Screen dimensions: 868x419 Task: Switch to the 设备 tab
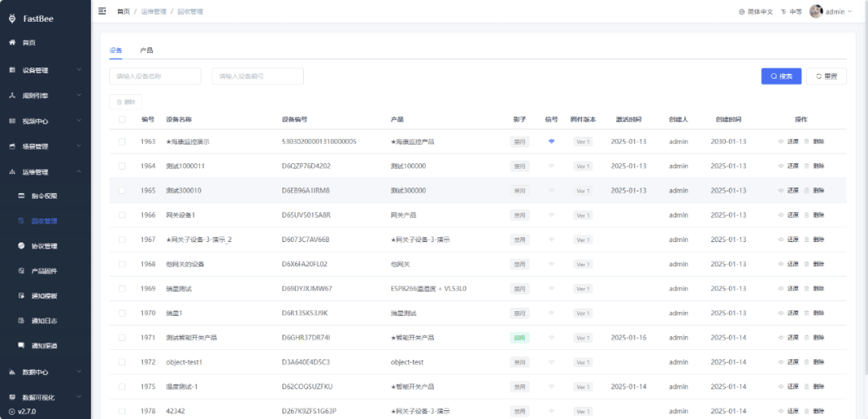(116, 51)
